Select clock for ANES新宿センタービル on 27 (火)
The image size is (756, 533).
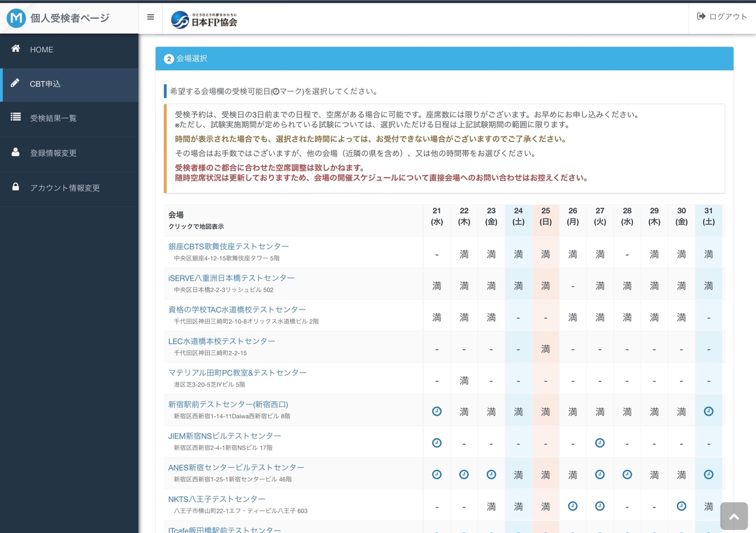(x=600, y=475)
